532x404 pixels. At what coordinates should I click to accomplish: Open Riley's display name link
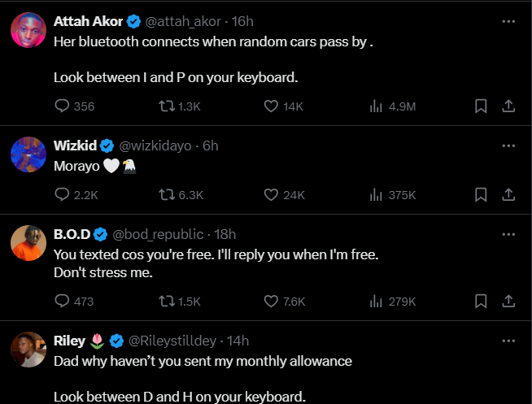[x=70, y=341]
